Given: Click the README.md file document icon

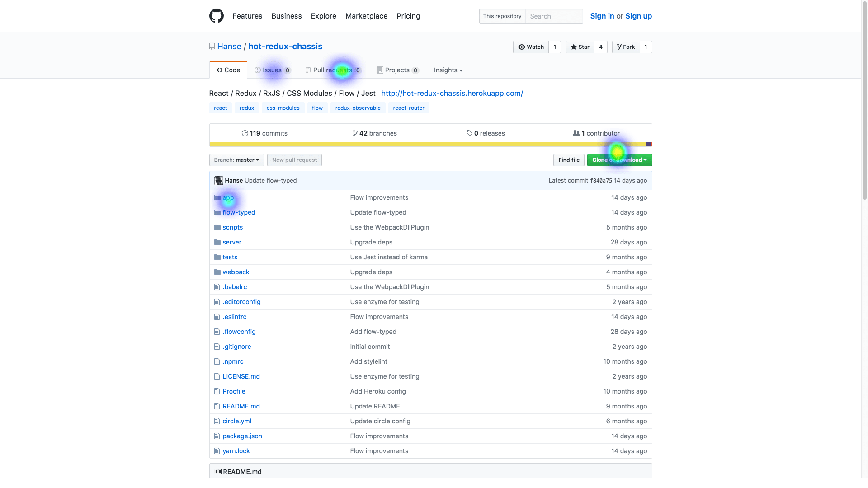Looking at the screenshot, I should 217,406.
